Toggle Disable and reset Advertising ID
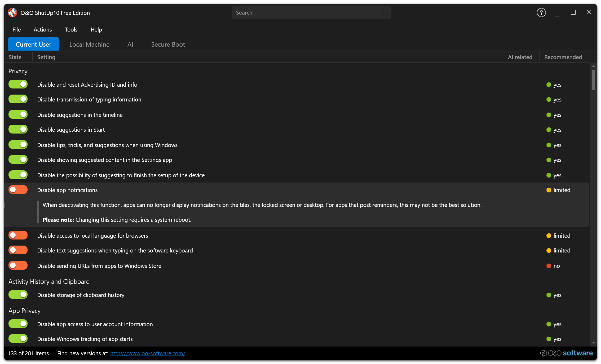 [18, 85]
